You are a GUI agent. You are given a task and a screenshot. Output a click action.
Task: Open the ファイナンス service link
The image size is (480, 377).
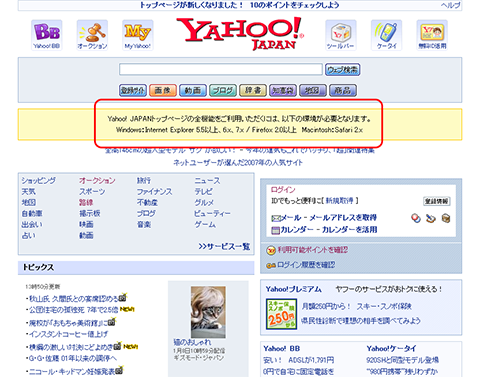coord(154,192)
